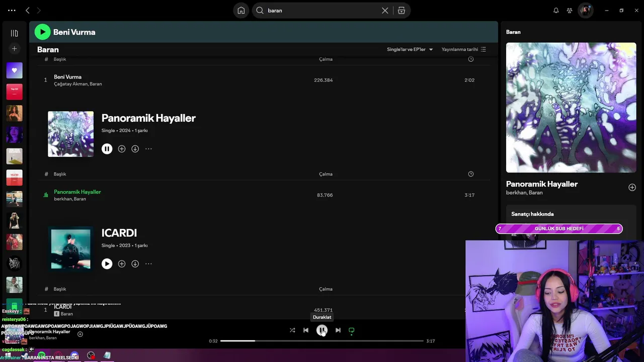Skip to next track
Screen dimensions: 644x362
338,330
